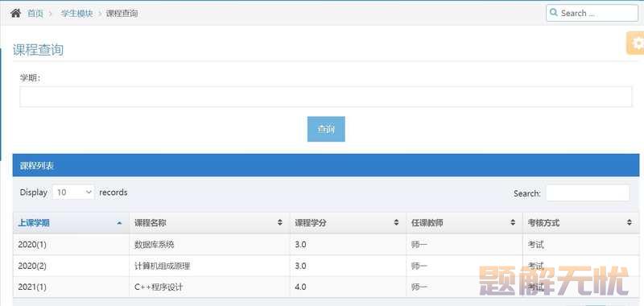Click the 课程列表 panel header
Viewport: 644px width, 306px height.
coord(326,166)
